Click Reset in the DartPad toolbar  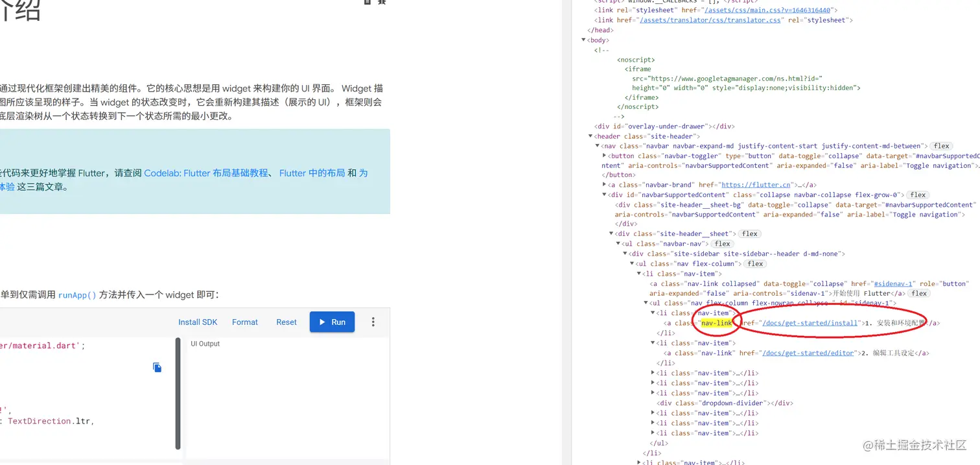pyautogui.click(x=286, y=322)
